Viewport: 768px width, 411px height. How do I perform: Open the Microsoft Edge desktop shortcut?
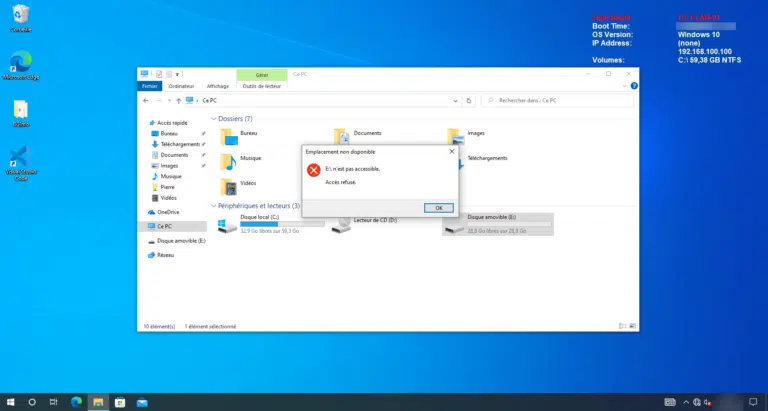(21, 65)
